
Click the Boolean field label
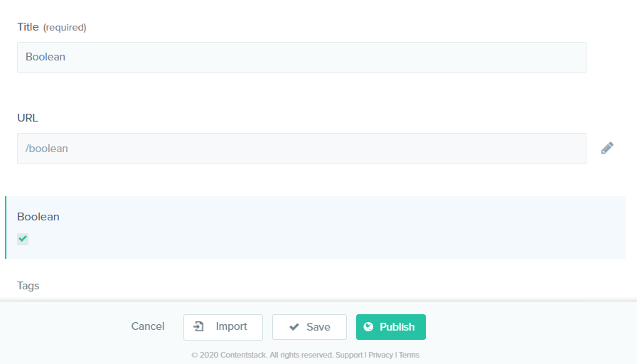[x=38, y=217]
